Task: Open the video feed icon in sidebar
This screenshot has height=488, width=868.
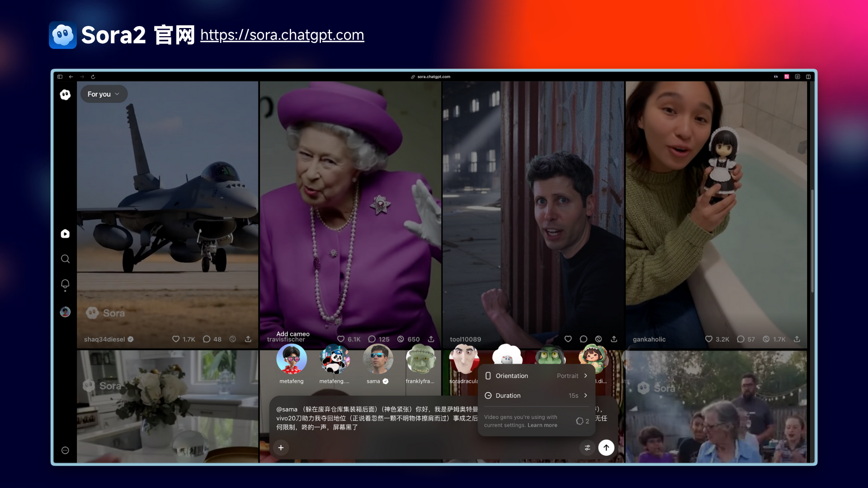Action: [65, 234]
